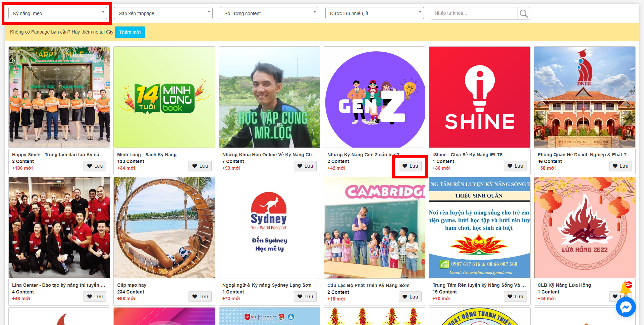Click title 'Happy Smile - Trung tâm đào tạo Kỹ nă...'
Viewport: 644px width, 325px height.
click(x=58, y=155)
